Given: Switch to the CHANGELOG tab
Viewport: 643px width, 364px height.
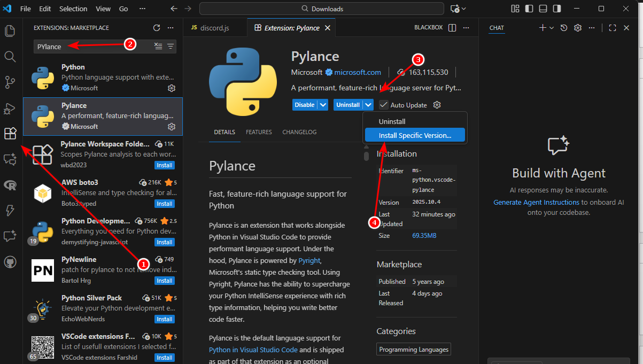Looking at the screenshot, I should point(299,132).
